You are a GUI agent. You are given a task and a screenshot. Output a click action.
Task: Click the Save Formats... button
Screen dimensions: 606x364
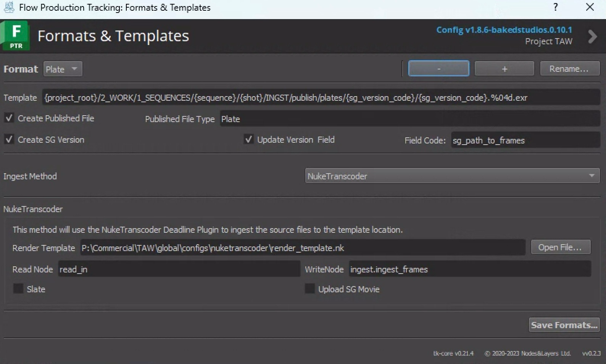[x=564, y=325]
